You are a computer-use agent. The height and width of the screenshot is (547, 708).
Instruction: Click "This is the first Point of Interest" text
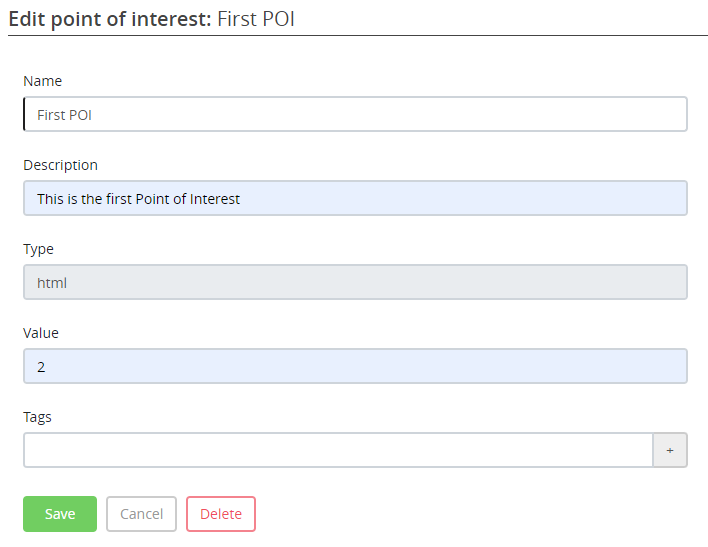pyautogui.click(x=138, y=199)
